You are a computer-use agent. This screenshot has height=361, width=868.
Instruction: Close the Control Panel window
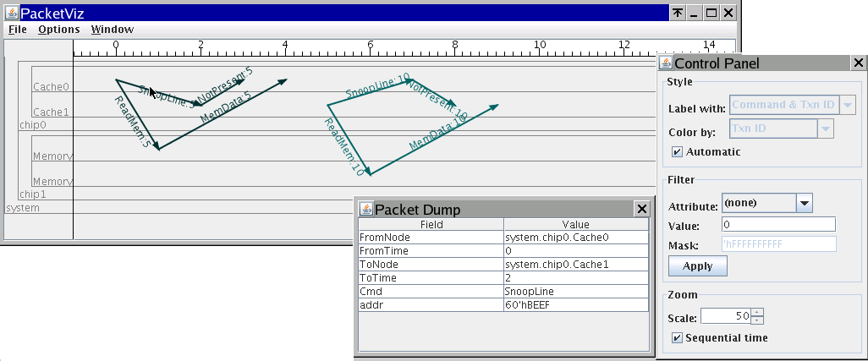point(858,63)
